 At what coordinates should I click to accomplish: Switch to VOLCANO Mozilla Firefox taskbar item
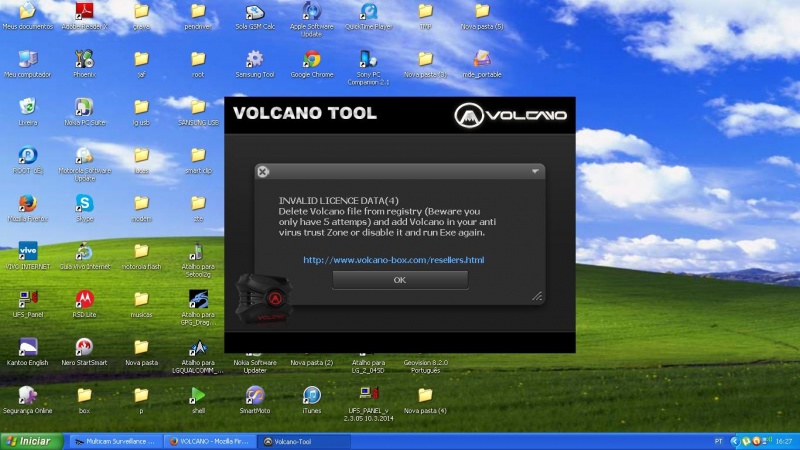210,441
